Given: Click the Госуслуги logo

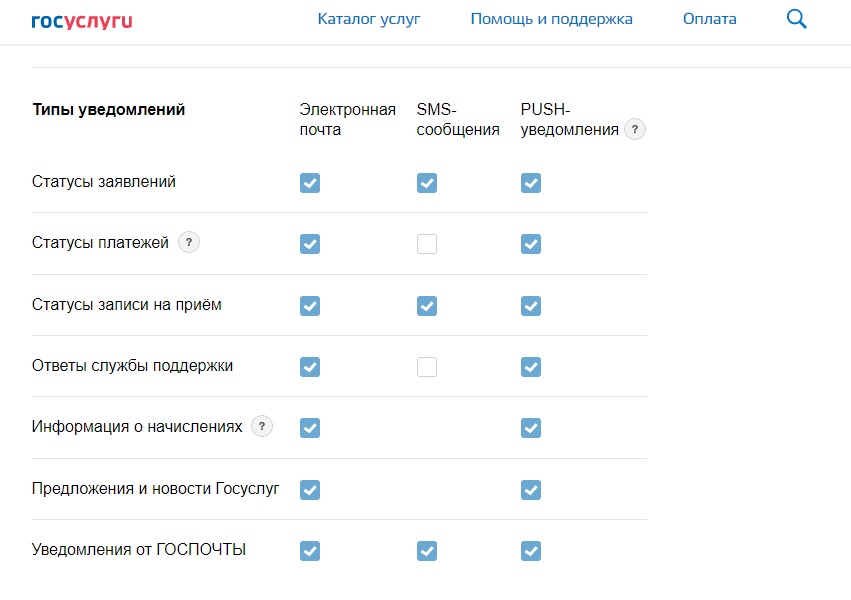Looking at the screenshot, I should (x=82, y=21).
